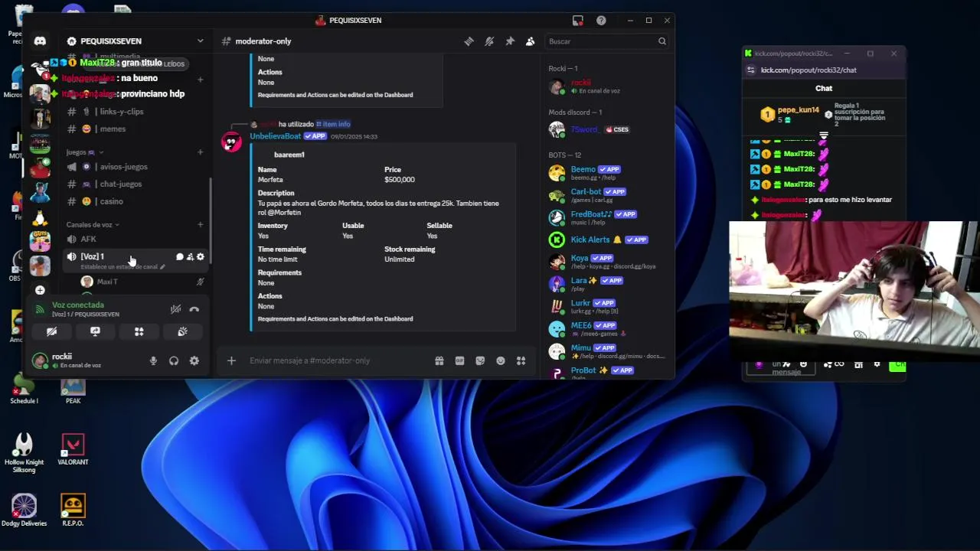
Task: Create invite for [Voz] 1 channel
Action: (x=190, y=257)
